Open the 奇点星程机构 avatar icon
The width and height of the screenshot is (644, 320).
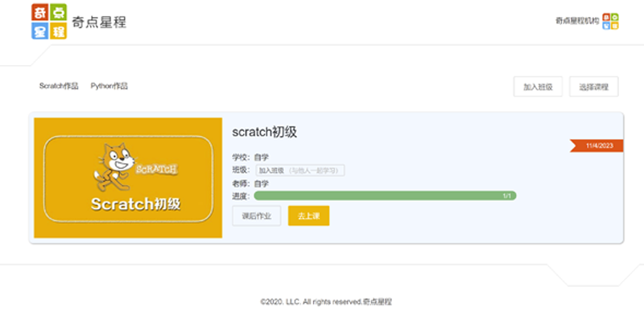(611, 22)
